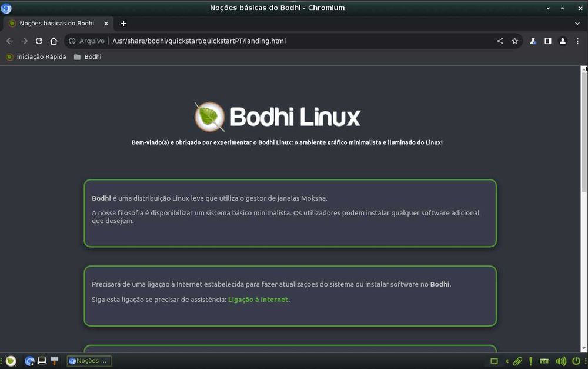Launch the paintbrush launcher in taskbar
Screen dimensions: 588x369
coord(54,361)
